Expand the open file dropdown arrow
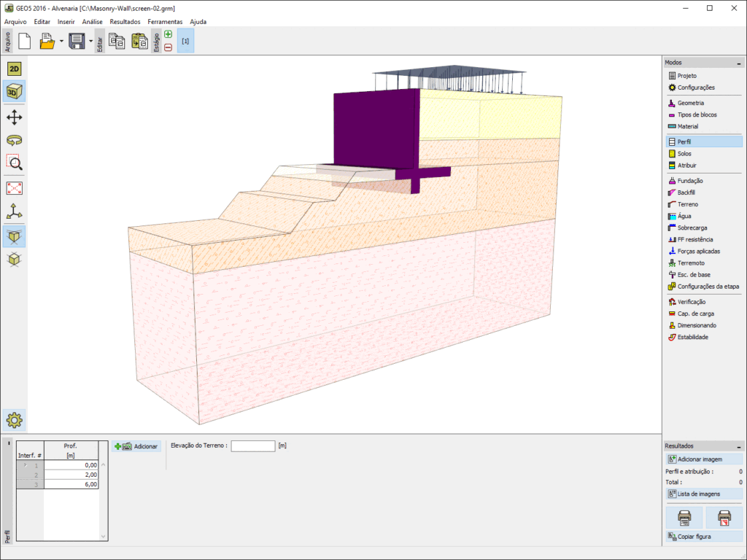 61,41
